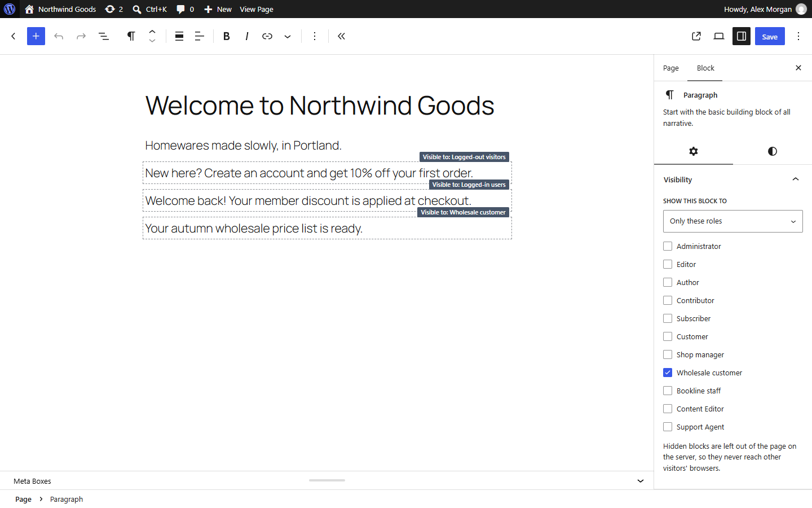This screenshot has height=508, width=812.
Task: Select the 'Welcome back!' paragraph block
Action: 327,200
